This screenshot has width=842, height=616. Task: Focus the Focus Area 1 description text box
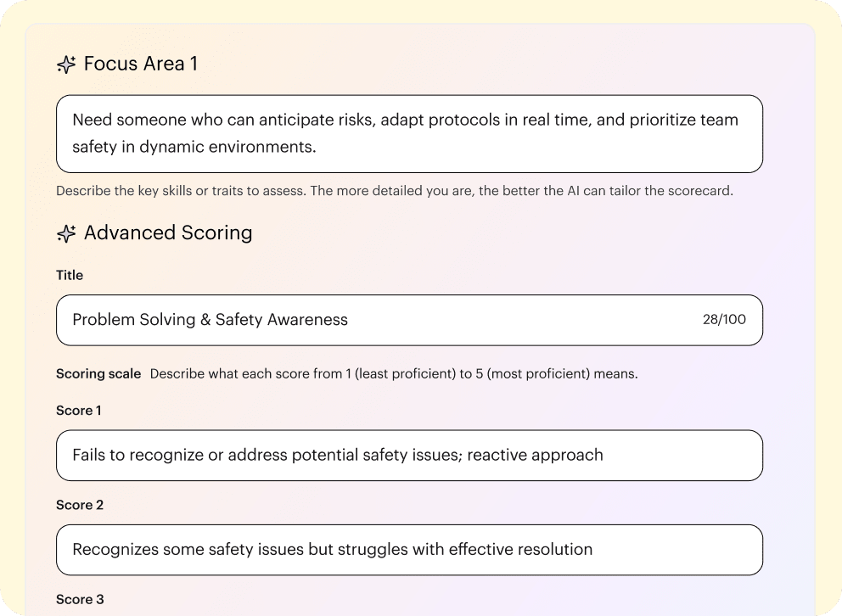(409, 133)
